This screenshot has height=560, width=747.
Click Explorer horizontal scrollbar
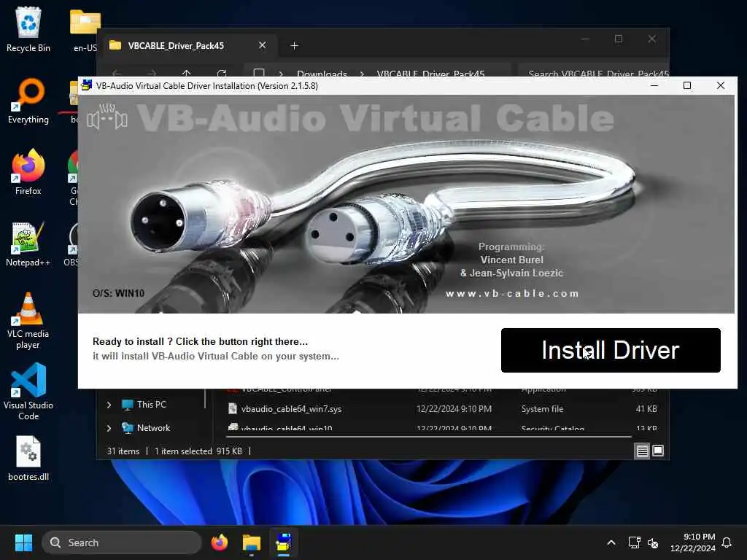(x=429, y=436)
